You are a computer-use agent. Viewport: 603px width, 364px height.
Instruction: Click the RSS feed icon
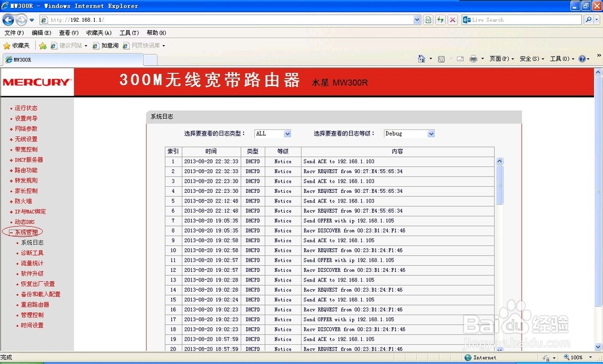[x=441, y=59]
